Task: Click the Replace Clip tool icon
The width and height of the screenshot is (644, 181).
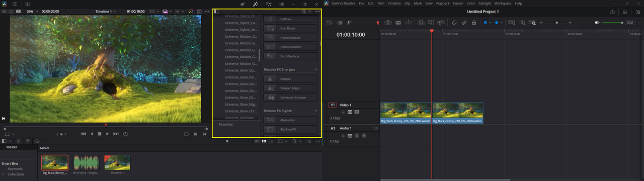Action: (441, 23)
